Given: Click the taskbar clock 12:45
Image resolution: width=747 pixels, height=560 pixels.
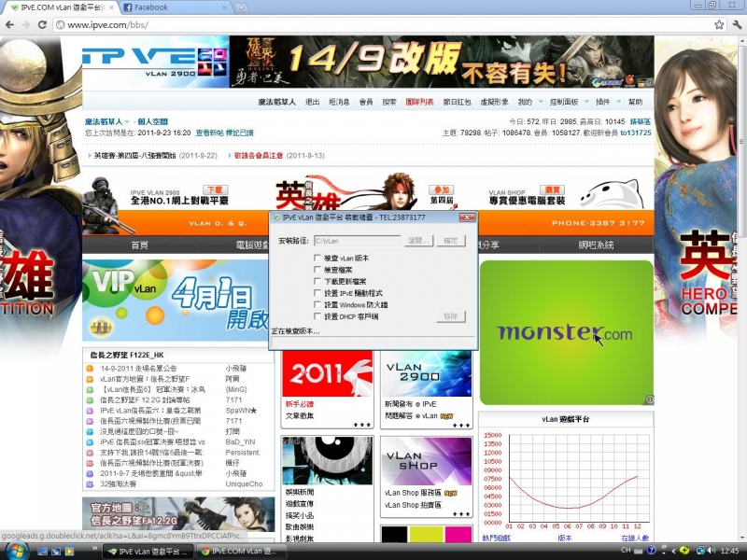Looking at the screenshot, I should (730, 551).
